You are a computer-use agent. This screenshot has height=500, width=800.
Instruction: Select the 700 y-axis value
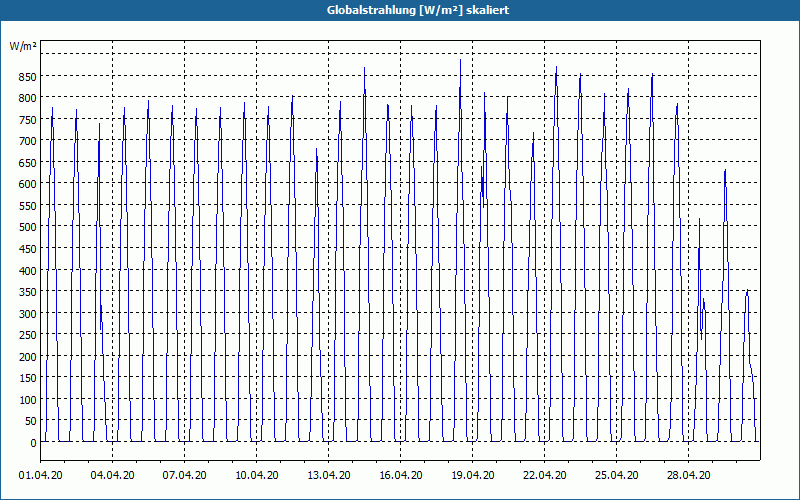tap(28, 141)
